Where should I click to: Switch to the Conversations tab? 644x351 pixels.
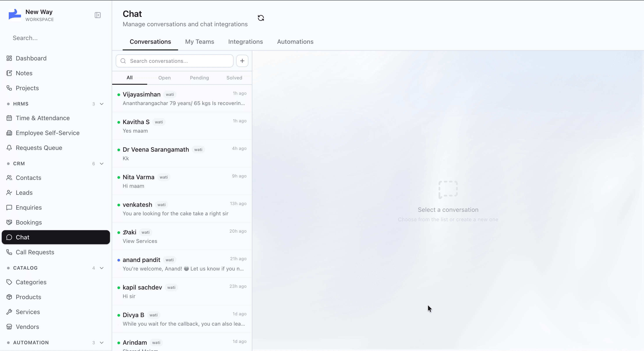pyautogui.click(x=150, y=42)
